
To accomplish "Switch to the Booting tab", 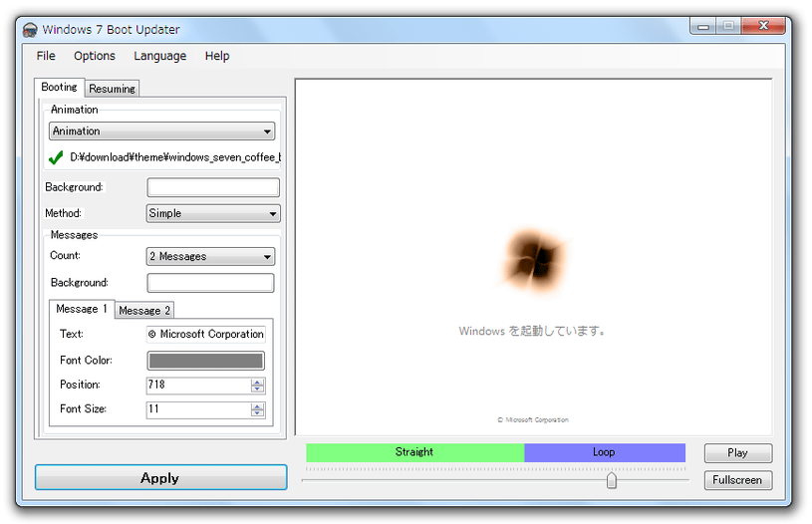I will point(59,87).
